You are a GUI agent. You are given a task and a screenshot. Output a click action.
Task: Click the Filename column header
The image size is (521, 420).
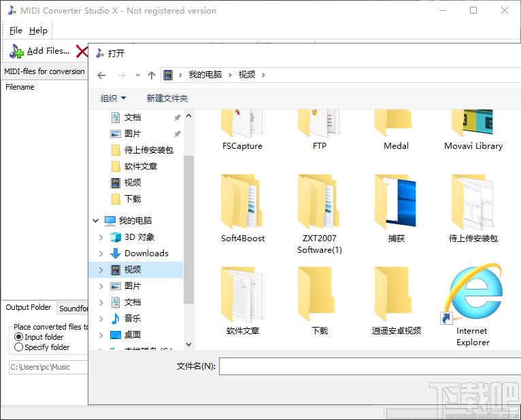(20, 87)
